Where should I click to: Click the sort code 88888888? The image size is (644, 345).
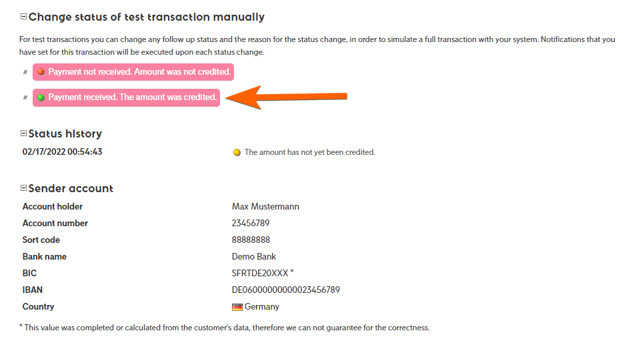(251, 240)
